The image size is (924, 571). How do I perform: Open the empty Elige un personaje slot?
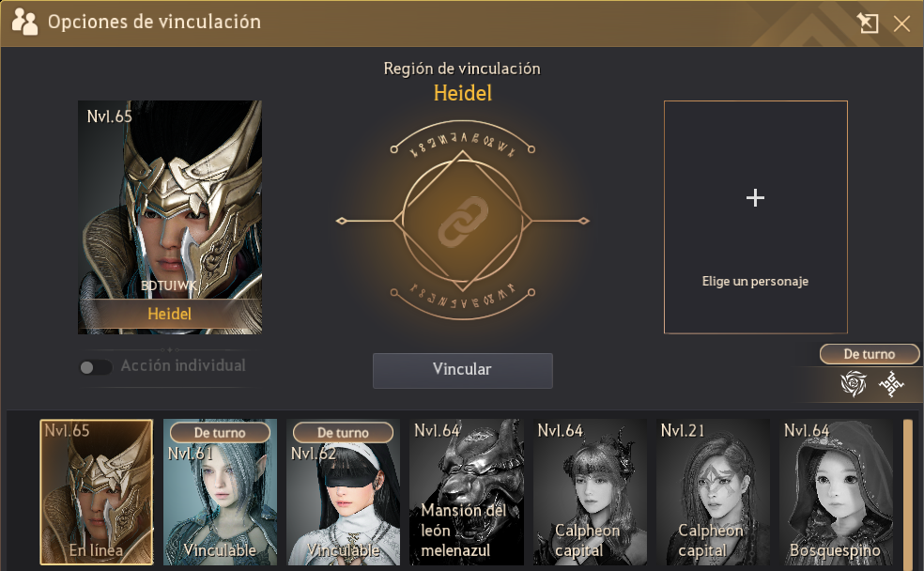coord(756,217)
